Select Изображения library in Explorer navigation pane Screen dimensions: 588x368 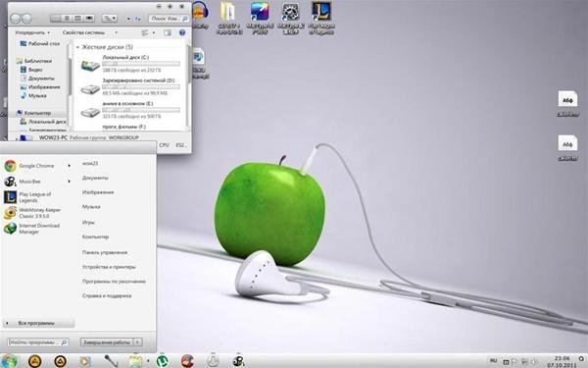tap(40, 86)
